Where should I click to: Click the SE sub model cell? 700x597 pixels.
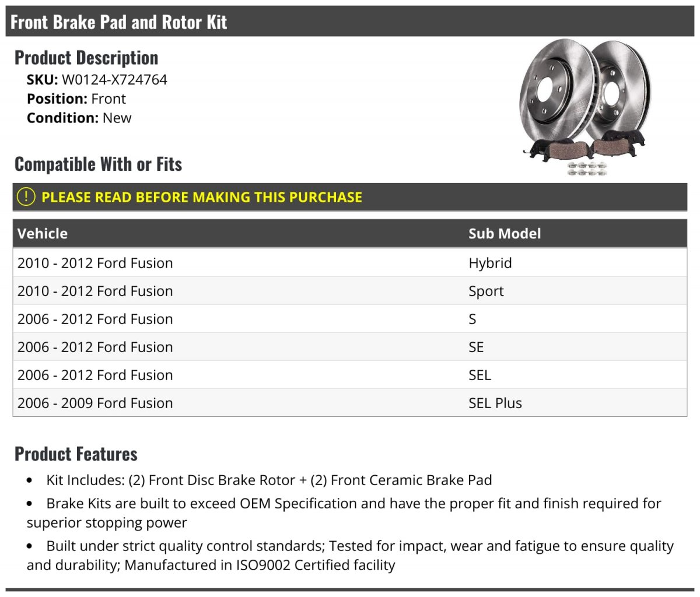pos(476,347)
